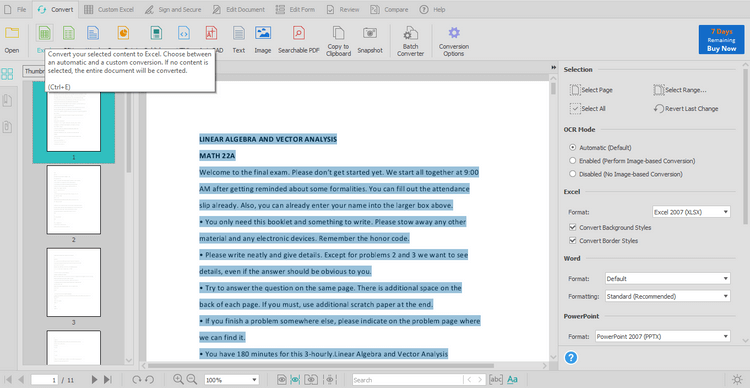Enable the image-based conversion OCR mode
This screenshot has width=750, height=388.
(x=573, y=161)
